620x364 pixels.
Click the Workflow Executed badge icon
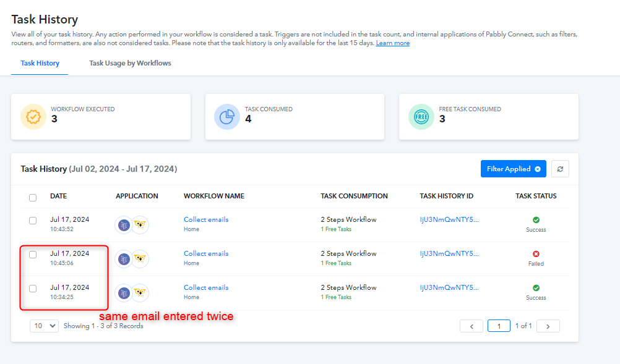tap(33, 117)
